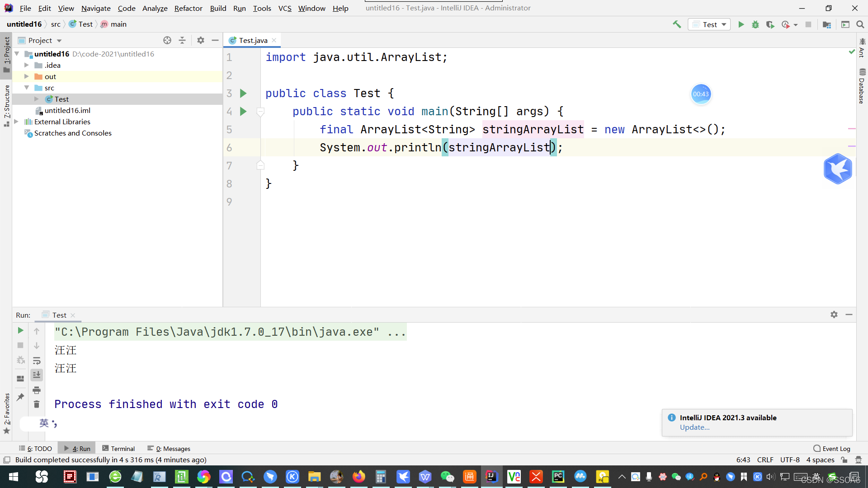
Task: Open the VCS menu
Action: coord(285,8)
